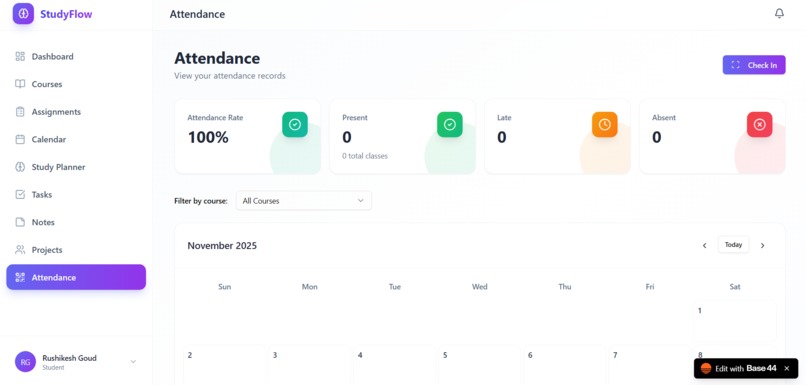Click the 'Late' card label
This screenshot has width=806, height=385.
click(504, 118)
